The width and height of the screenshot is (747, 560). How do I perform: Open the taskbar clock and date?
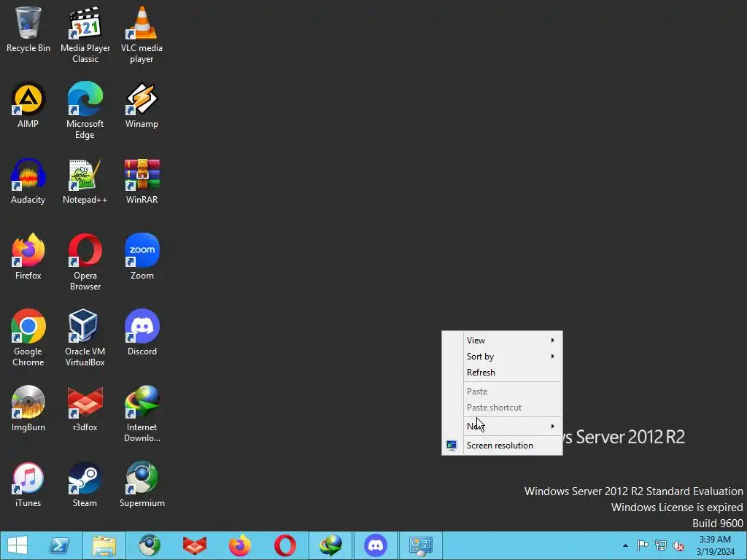(715, 545)
